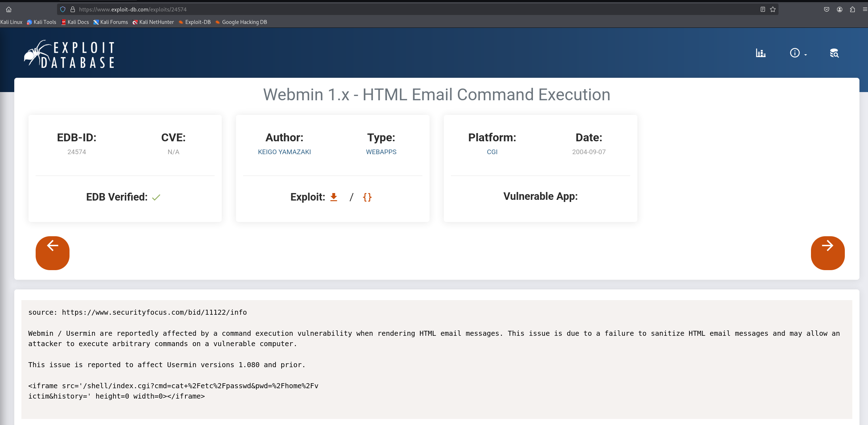Open the Firefox hamburger menu
This screenshot has height=425, width=868.
click(865, 10)
